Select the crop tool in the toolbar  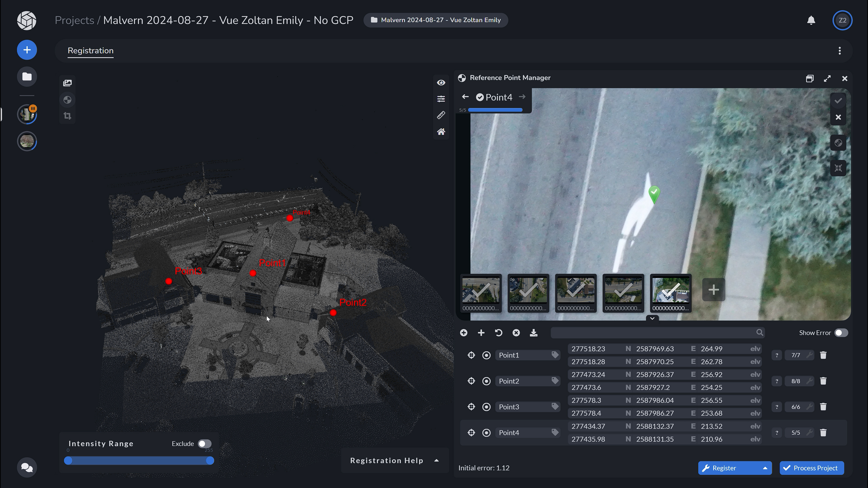click(67, 116)
